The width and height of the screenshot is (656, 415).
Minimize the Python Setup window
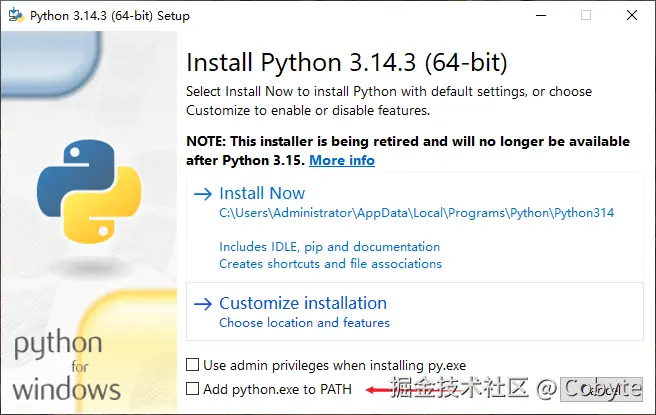541,15
